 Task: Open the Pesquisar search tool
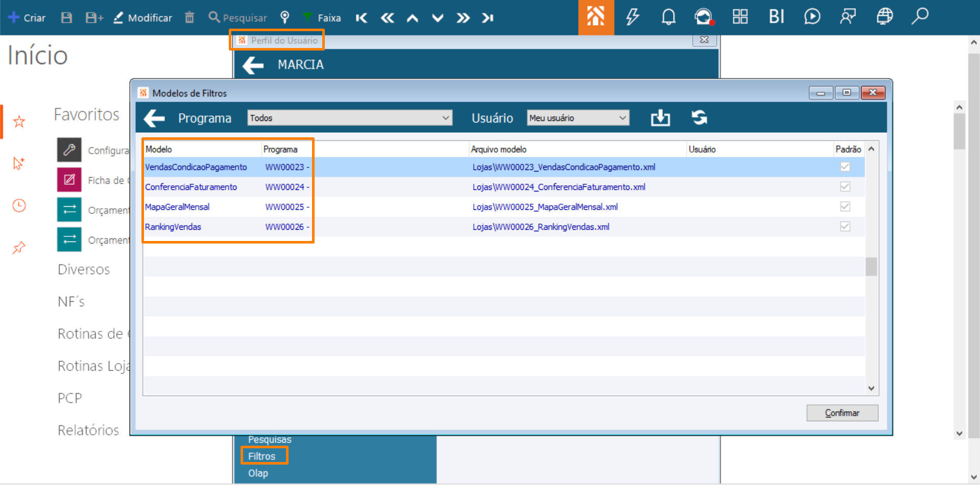(237, 18)
